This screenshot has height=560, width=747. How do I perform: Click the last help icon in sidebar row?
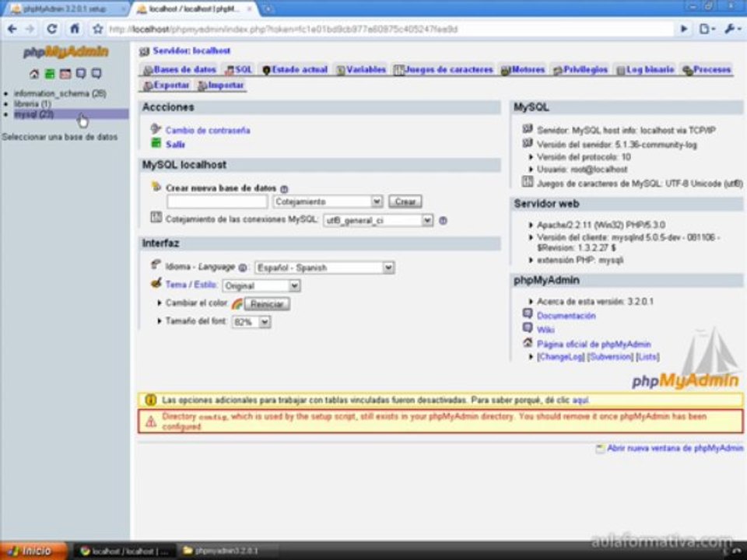click(x=96, y=74)
